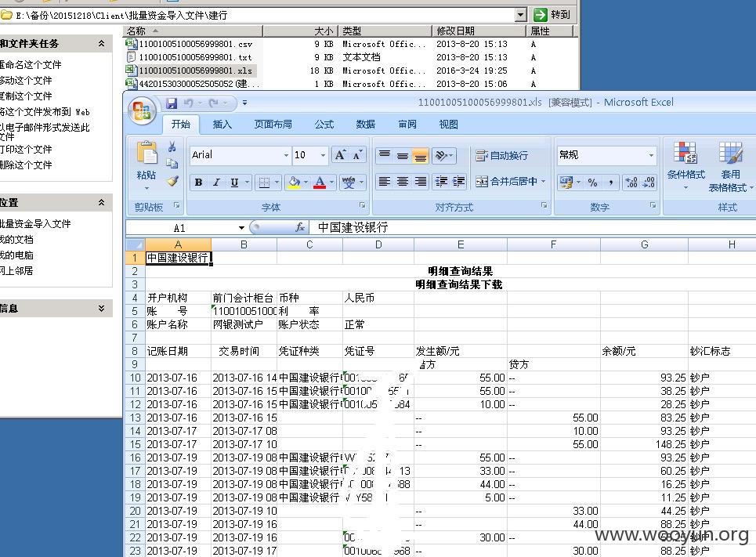Click the Copy icon in clipboard group
Viewport: 756px width, 557px height.
click(172, 164)
